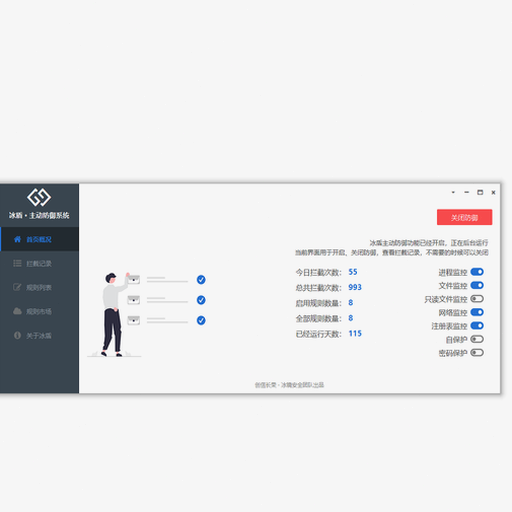Open the info icon beside 关于冰盾
Image resolution: width=512 pixels, height=512 pixels.
click(x=17, y=335)
